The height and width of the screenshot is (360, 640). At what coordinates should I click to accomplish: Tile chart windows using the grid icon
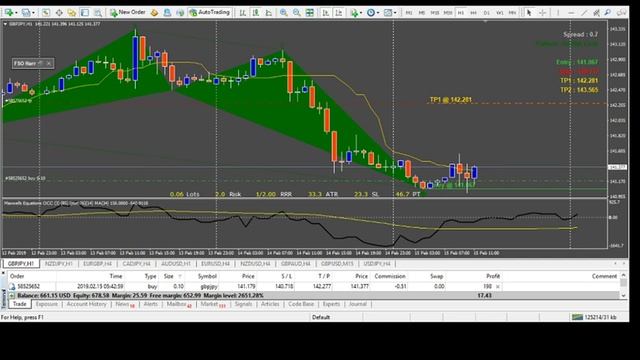point(310,13)
